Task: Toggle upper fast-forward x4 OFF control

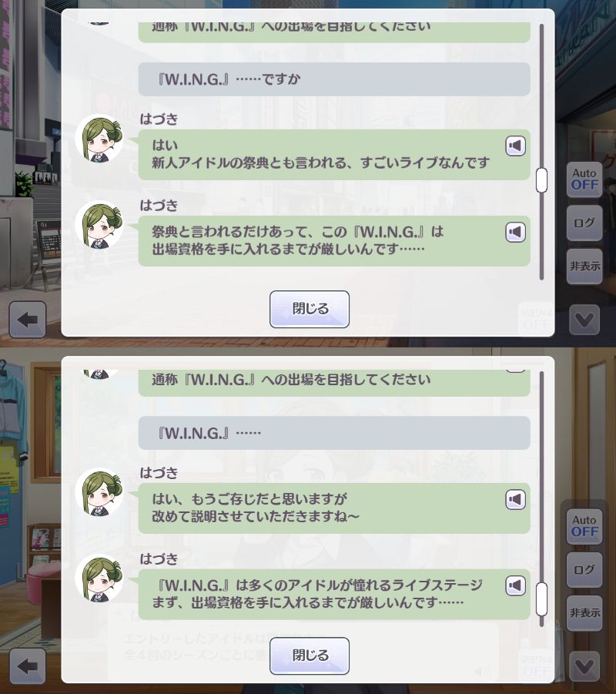Action: point(537,320)
